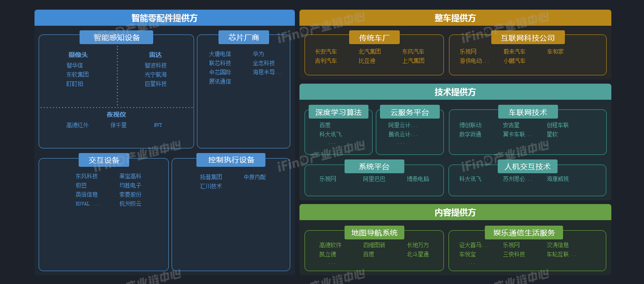
Task: Click the 内容提供方 header bar
Action: 455,212
